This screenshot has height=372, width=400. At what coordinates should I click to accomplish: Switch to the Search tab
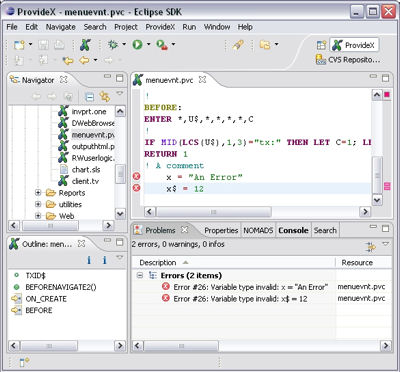click(325, 230)
